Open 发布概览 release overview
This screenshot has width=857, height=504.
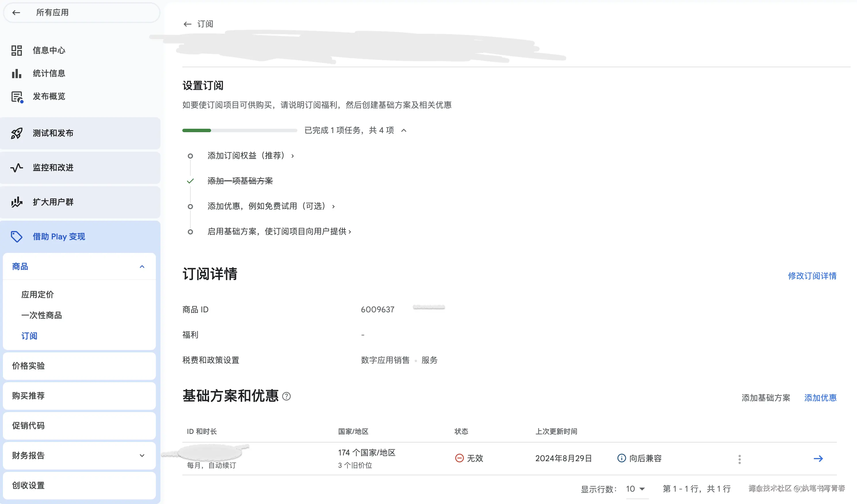pos(16,96)
